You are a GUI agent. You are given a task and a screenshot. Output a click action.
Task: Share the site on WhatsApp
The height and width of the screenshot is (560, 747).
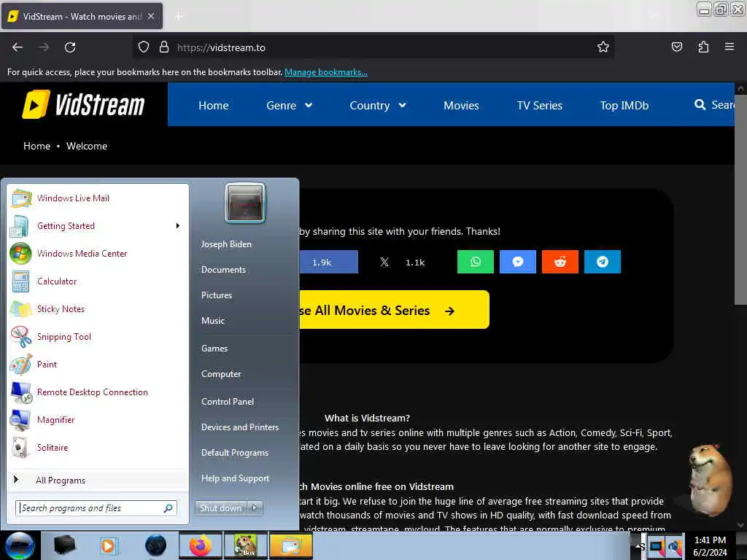(475, 262)
